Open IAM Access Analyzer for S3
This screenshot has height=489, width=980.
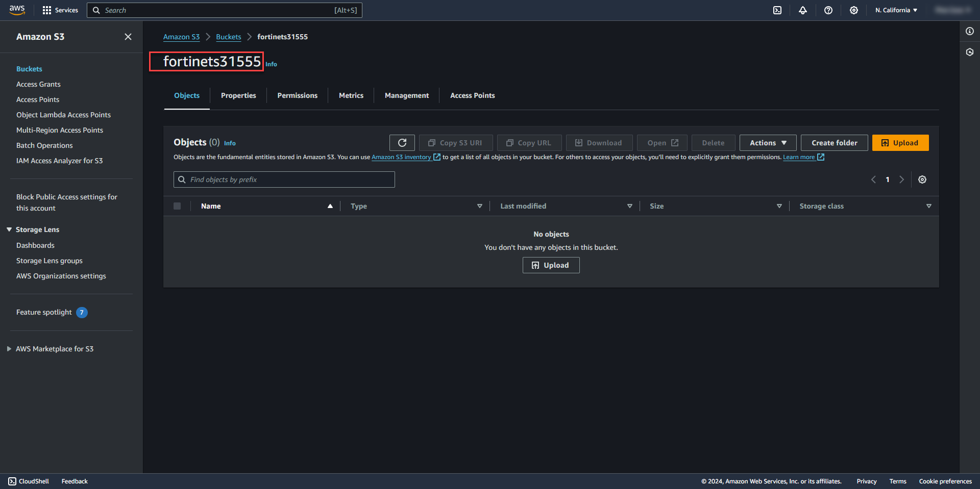point(59,161)
